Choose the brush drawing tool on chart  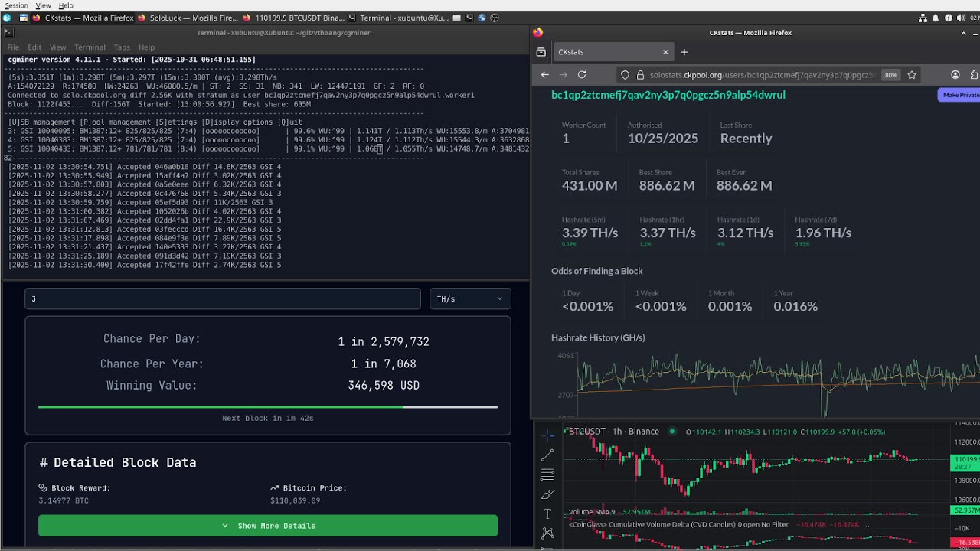click(x=547, y=494)
